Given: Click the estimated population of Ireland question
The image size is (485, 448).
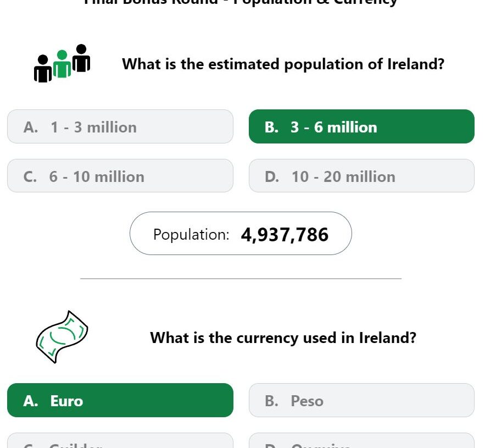Looking at the screenshot, I should (283, 64).
